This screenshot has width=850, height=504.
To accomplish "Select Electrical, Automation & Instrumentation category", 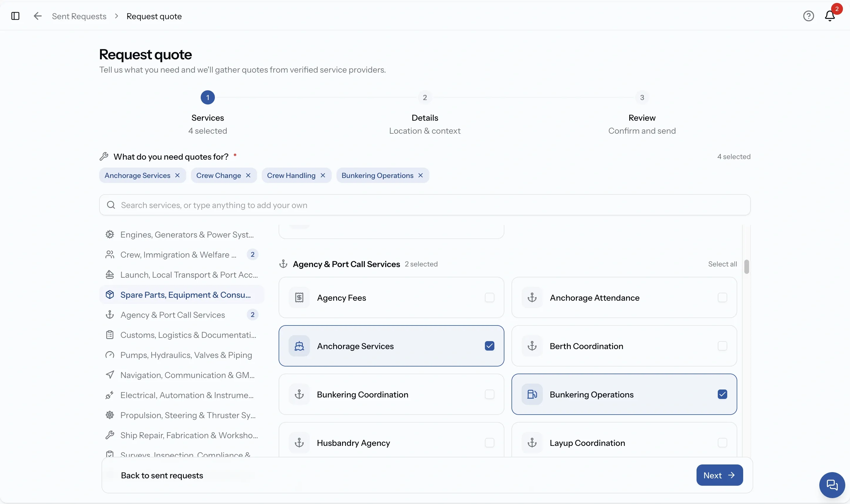I will (182, 395).
